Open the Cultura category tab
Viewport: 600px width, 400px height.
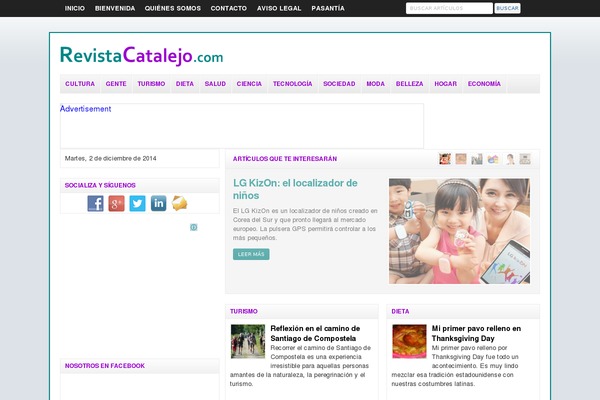coord(80,83)
